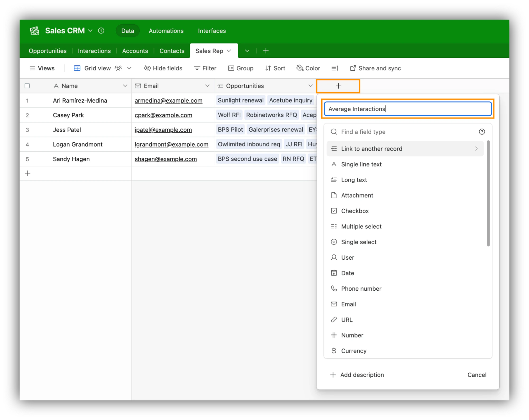This screenshot has height=420, width=529.
Task: Click the Sales CRM base icon
Action: click(x=34, y=31)
